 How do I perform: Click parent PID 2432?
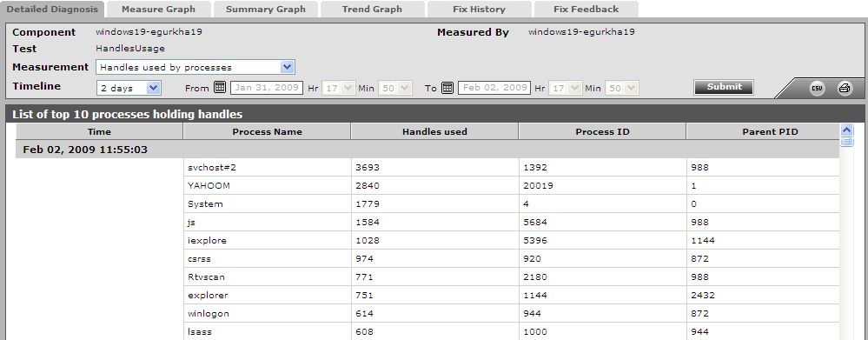pyautogui.click(x=703, y=295)
